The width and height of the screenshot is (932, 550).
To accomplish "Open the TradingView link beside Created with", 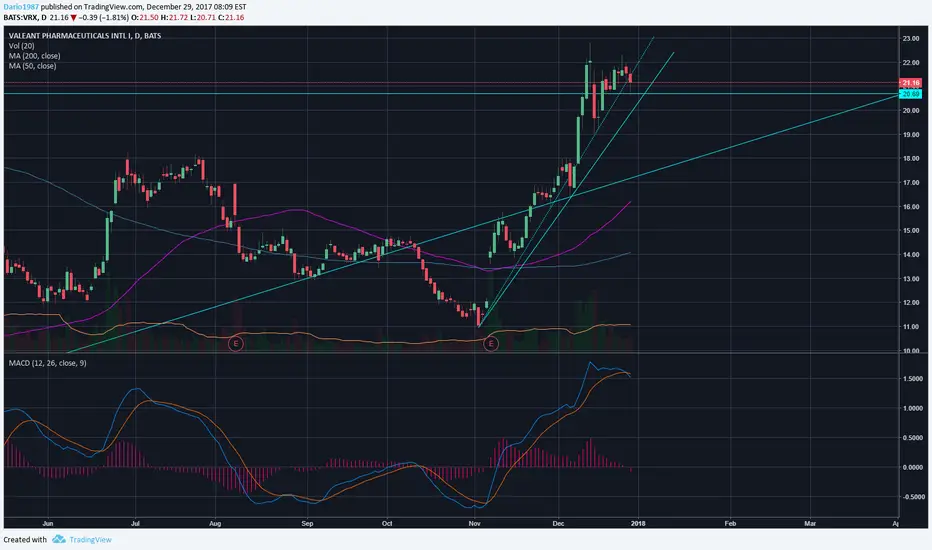I will 90,539.
